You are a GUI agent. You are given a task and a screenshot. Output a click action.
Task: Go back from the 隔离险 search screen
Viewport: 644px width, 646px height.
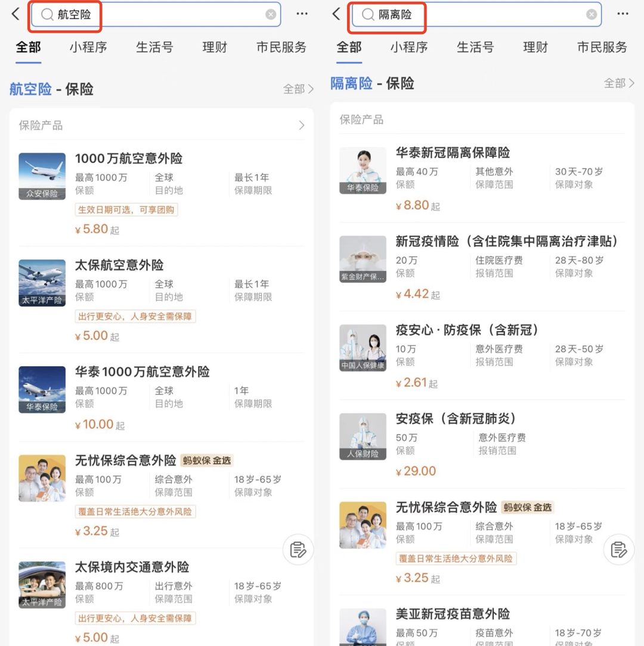click(336, 14)
